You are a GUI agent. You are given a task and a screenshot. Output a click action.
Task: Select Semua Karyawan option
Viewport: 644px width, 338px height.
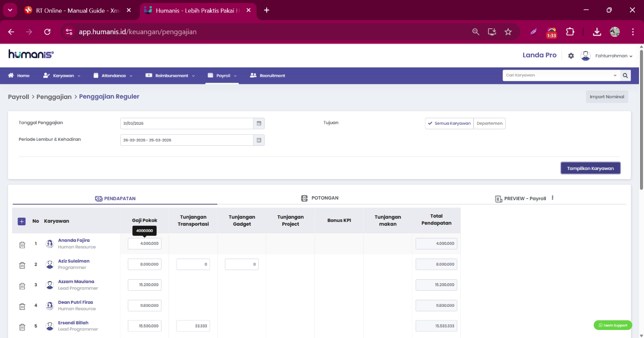tap(449, 123)
